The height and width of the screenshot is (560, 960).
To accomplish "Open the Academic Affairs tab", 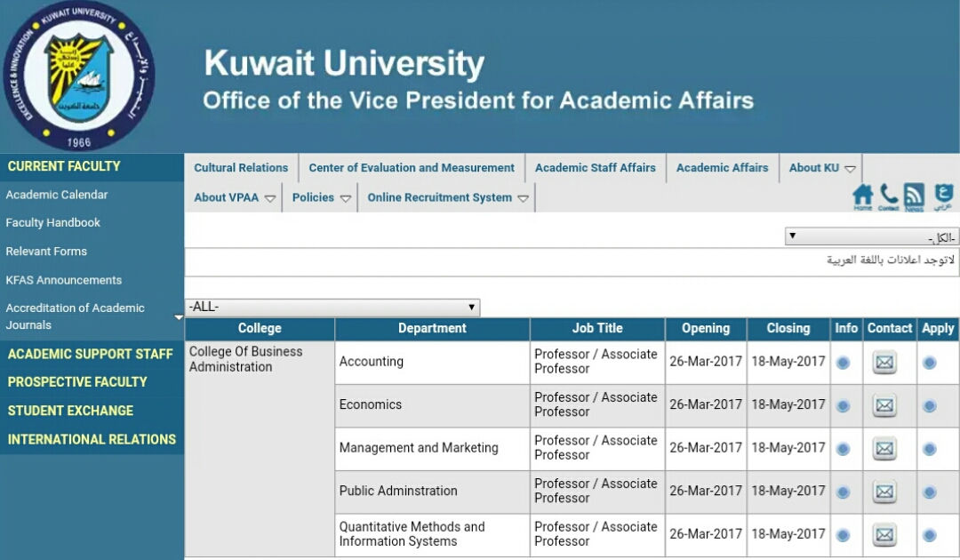I will point(722,168).
